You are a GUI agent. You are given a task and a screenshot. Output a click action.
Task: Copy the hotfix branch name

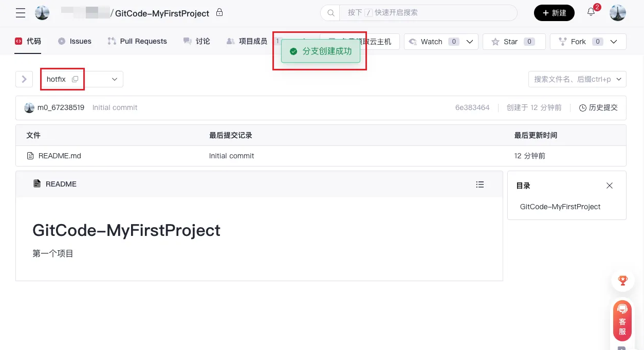click(75, 79)
